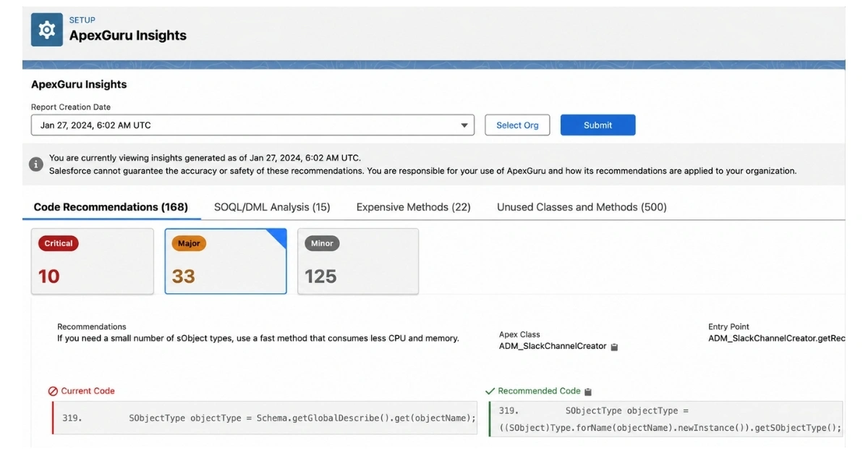Click the ADM_SlackChannelCreator Apex class name
The width and height of the screenshot is (868, 454).
[553, 346]
